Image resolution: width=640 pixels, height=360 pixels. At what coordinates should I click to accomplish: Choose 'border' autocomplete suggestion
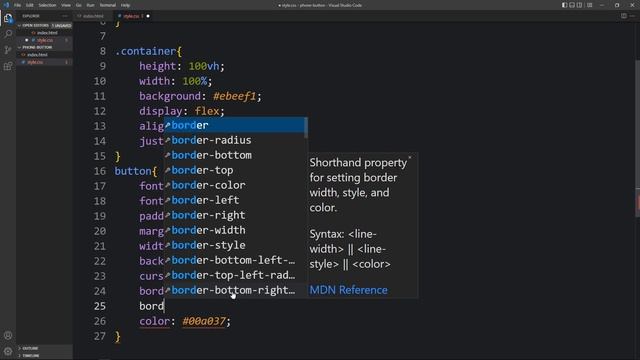click(234, 125)
